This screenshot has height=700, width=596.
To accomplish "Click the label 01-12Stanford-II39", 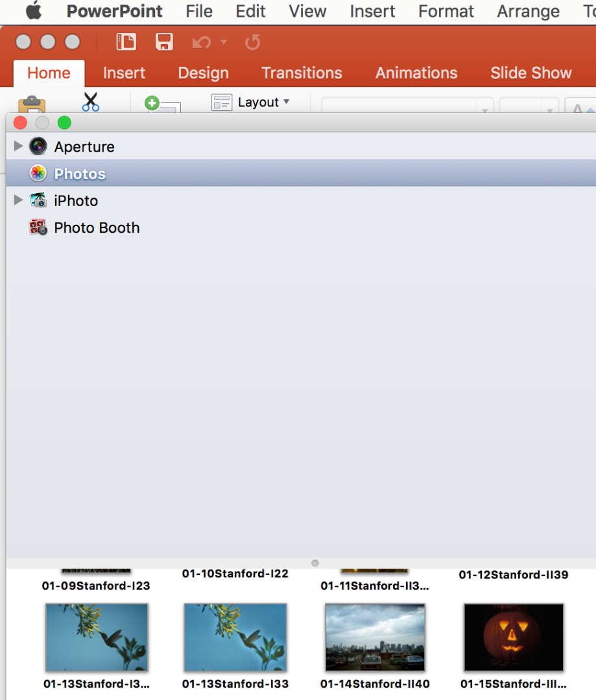I will (x=514, y=574).
